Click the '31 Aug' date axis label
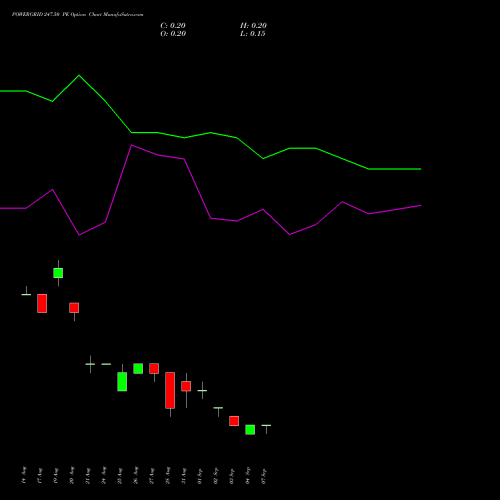The image size is (500, 500). tap(184, 475)
